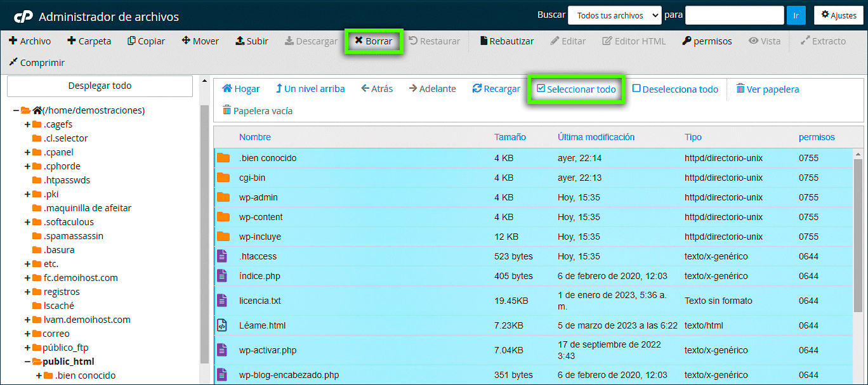Image resolution: width=868 pixels, height=385 pixels.
Task: Click Deselecciona todo checkbox
Action: (636, 89)
